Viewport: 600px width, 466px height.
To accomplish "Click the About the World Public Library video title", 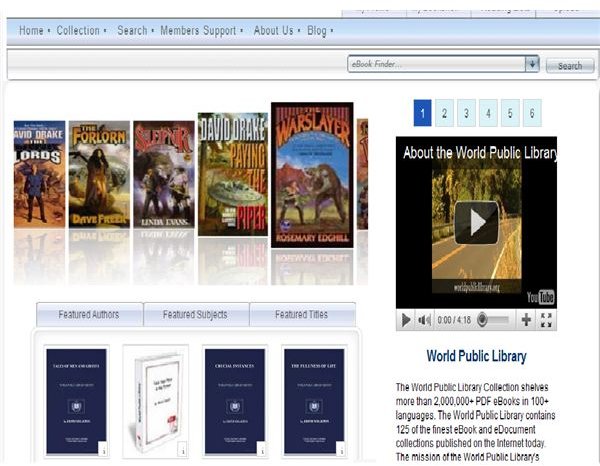I will click(x=480, y=153).
